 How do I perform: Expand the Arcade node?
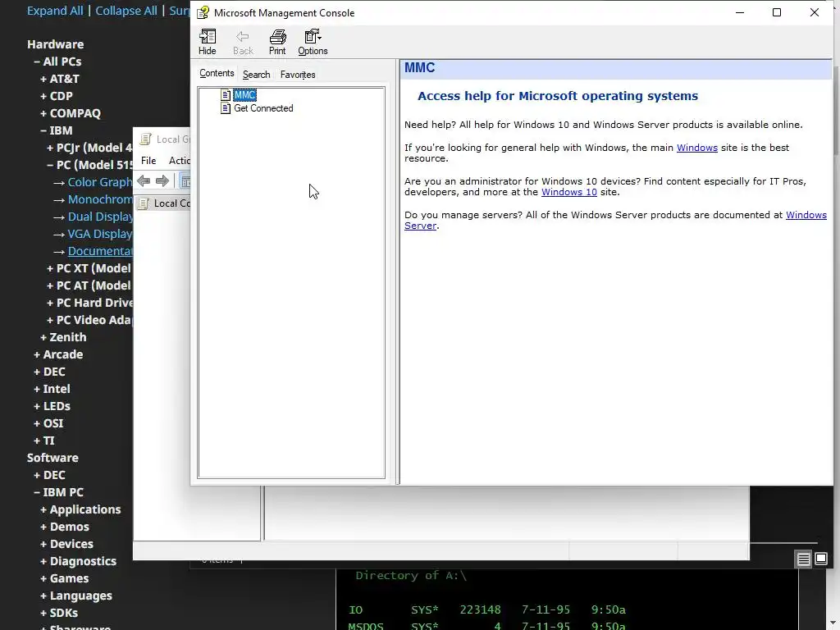[58, 354]
